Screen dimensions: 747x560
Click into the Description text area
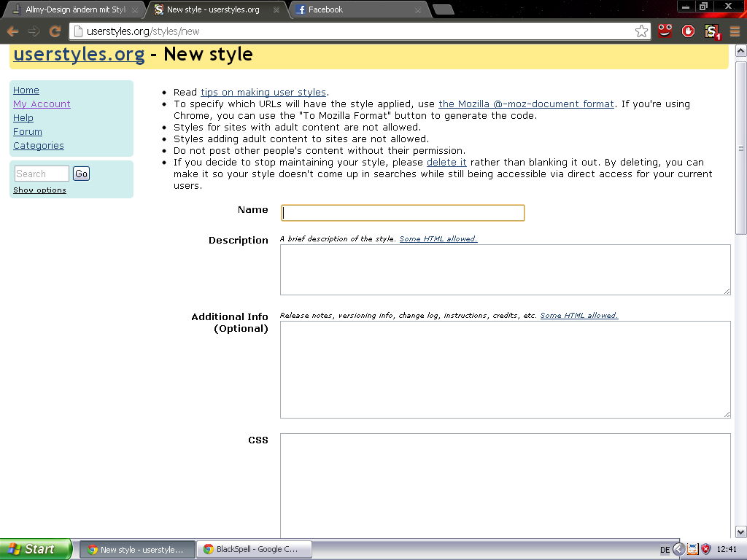506,270
